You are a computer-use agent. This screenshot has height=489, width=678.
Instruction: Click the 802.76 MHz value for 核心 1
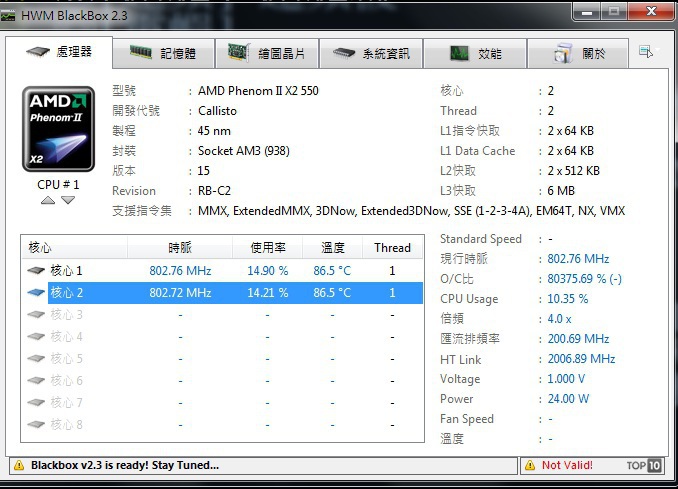(180, 271)
